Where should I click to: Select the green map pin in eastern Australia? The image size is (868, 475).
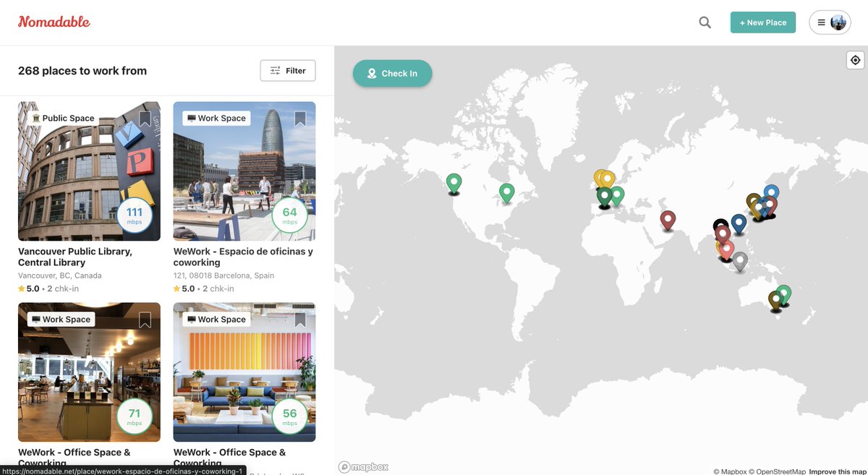click(x=783, y=294)
